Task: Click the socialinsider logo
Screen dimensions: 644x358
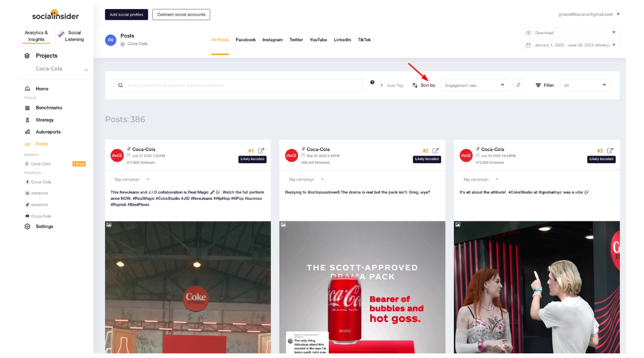Action: pyautogui.click(x=55, y=15)
